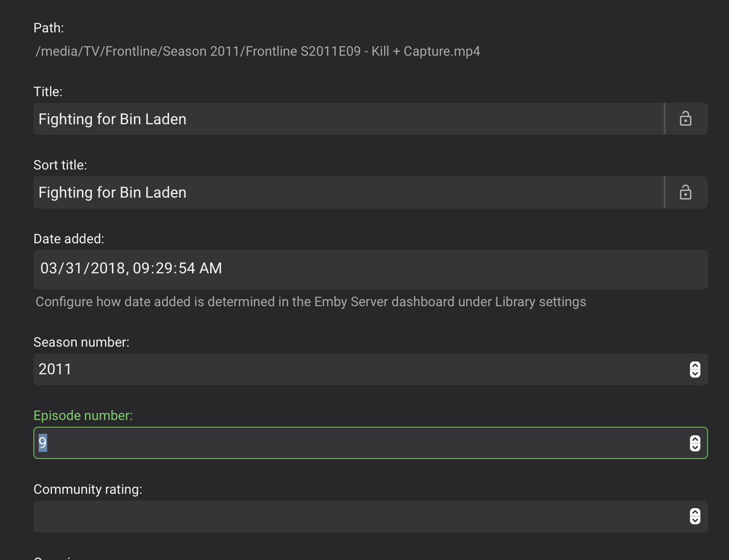Decrement Episode number using down arrow
The width and height of the screenshot is (729, 560).
pyautogui.click(x=695, y=447)
